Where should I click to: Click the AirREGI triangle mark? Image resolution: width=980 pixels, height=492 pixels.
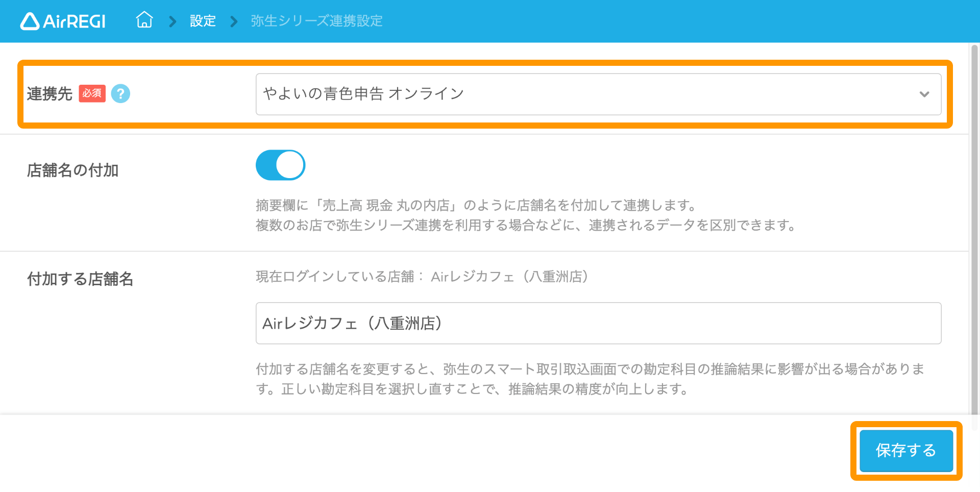pyautogui.click(x=29, y=20)
